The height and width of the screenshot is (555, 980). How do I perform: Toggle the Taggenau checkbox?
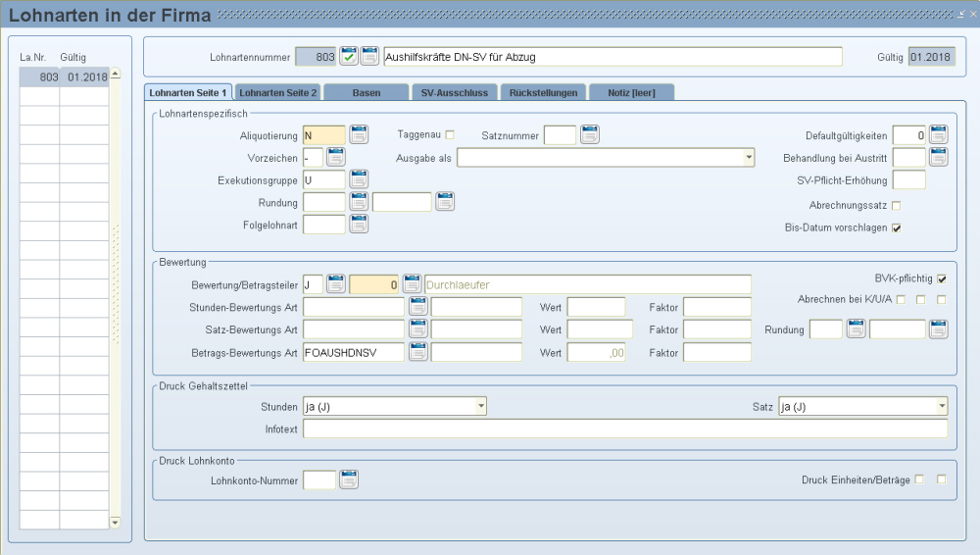450,134
